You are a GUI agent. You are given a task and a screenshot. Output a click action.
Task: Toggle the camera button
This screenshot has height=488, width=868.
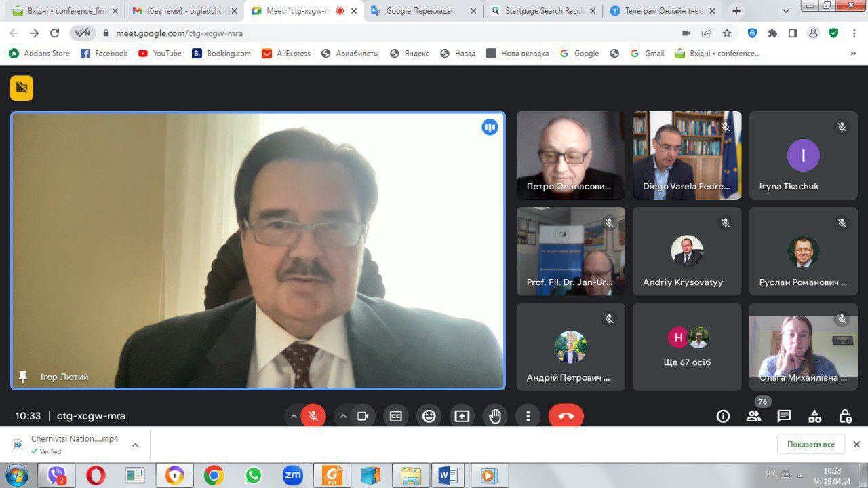click(363, 416)
